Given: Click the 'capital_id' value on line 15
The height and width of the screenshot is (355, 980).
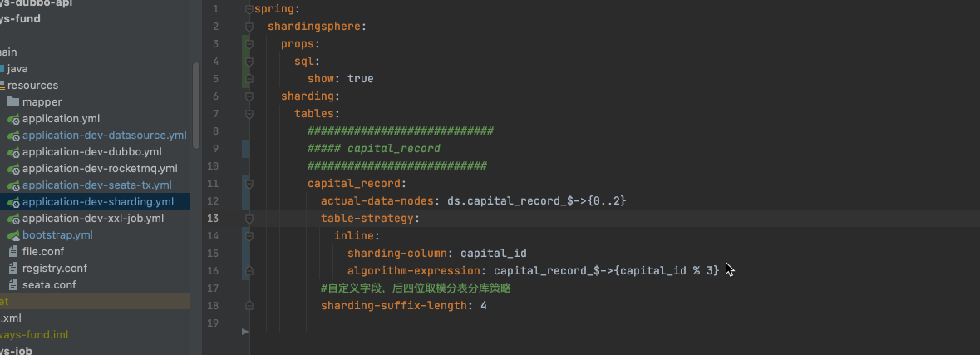Looking at the screenshot, I should pyautogui.click(x=494, y=254).
